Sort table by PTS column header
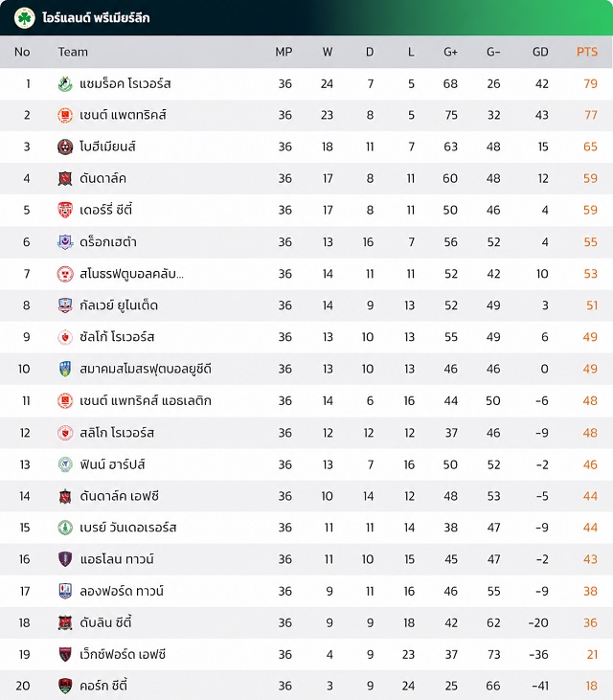 (x=586, y=52)
